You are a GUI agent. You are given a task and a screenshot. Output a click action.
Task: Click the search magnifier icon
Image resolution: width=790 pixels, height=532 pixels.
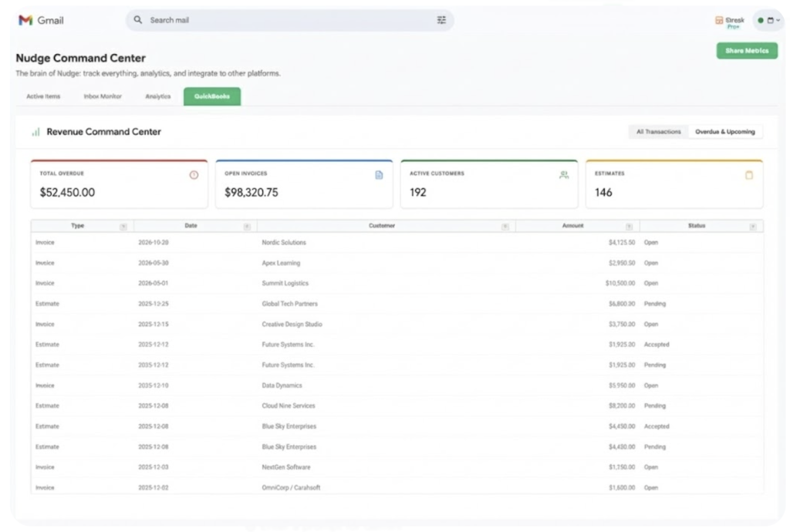[x=138, y=20]
